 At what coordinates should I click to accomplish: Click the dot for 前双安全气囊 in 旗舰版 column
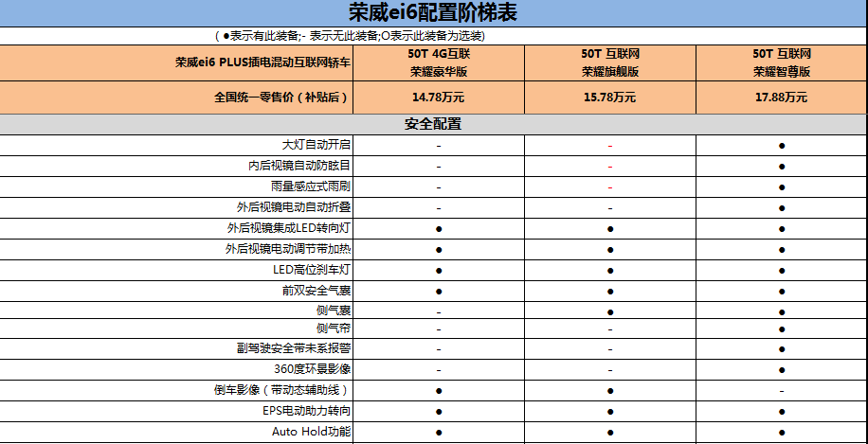coord(610,292)
